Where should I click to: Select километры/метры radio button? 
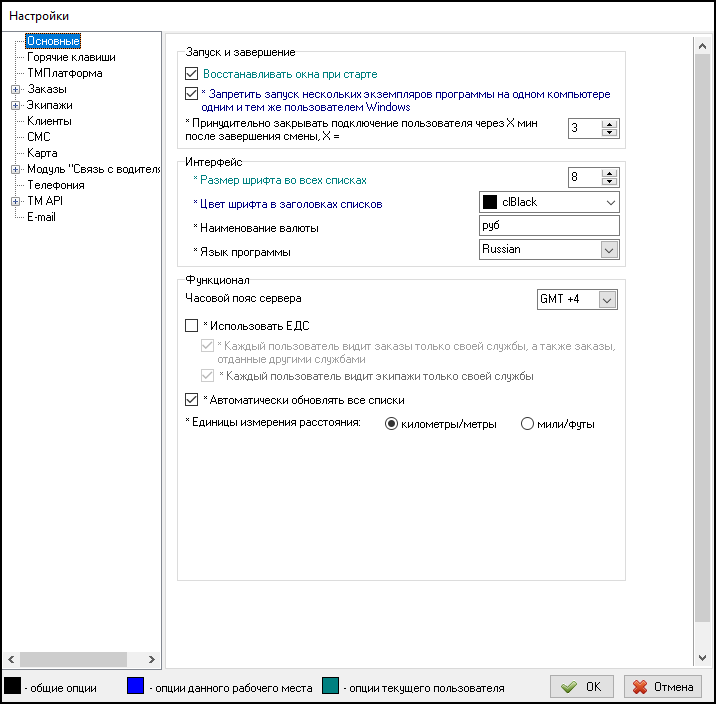point(393,424)
